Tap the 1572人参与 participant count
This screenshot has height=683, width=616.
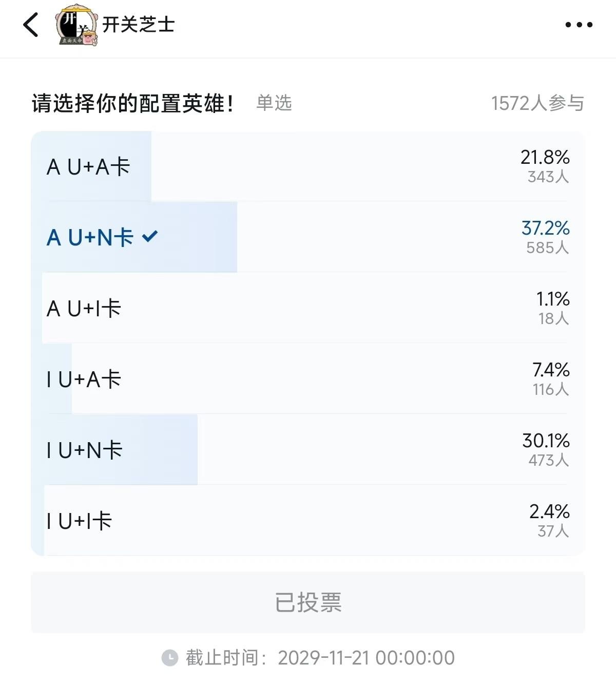[537, 103]
